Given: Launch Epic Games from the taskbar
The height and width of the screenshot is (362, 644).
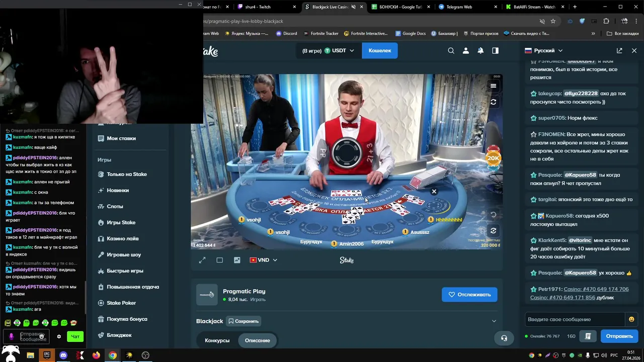Looking at the screenshot, I should (x=47, y=355).
